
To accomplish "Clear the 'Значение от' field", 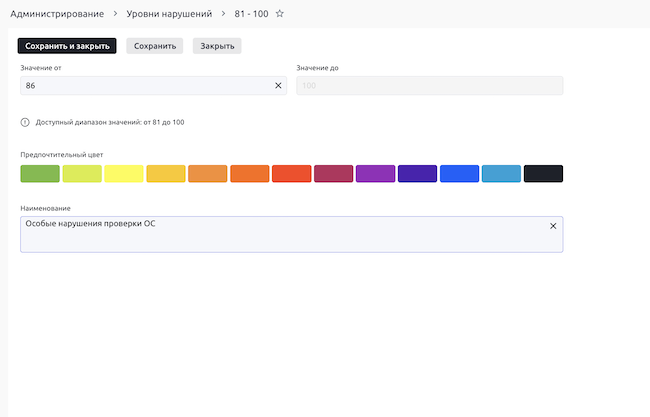I will pyautogui.click(x=278, y=85).
